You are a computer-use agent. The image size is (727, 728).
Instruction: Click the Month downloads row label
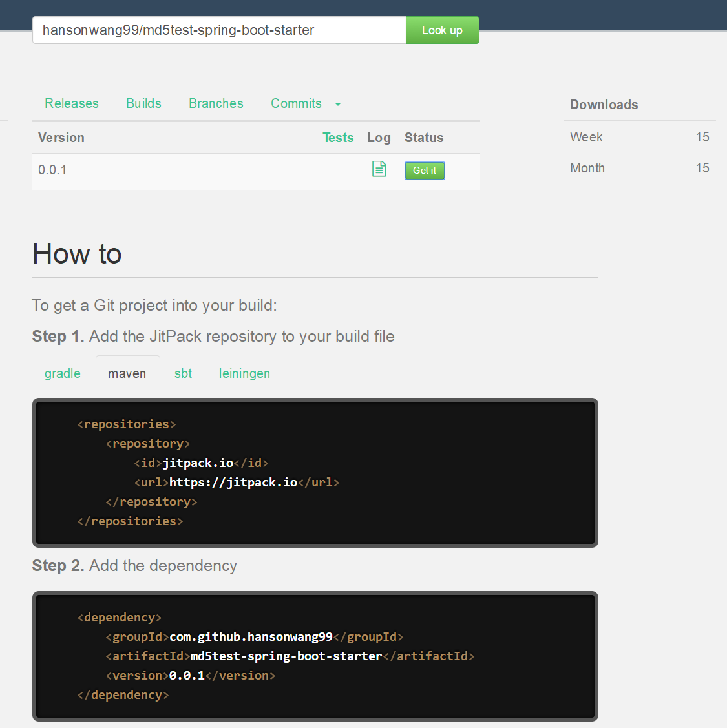point(587,168)
